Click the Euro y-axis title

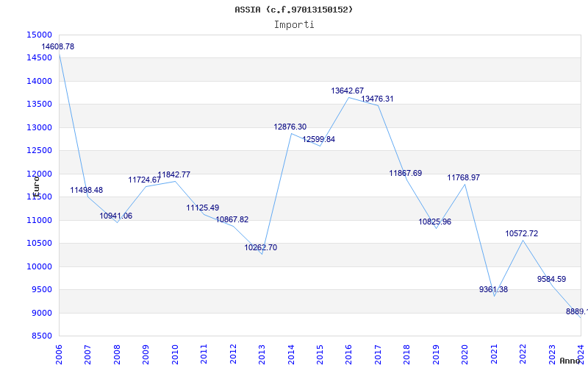tap(36, 186)
